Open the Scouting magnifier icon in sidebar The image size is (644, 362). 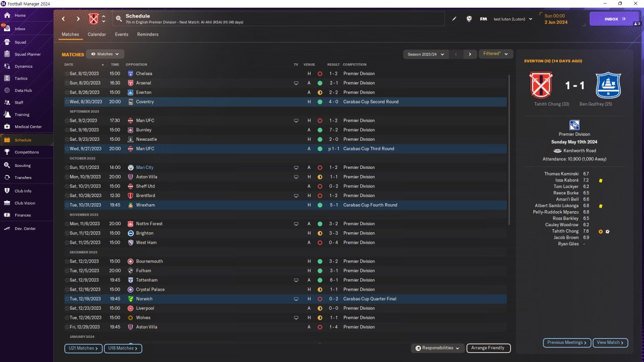click(7, 165)
